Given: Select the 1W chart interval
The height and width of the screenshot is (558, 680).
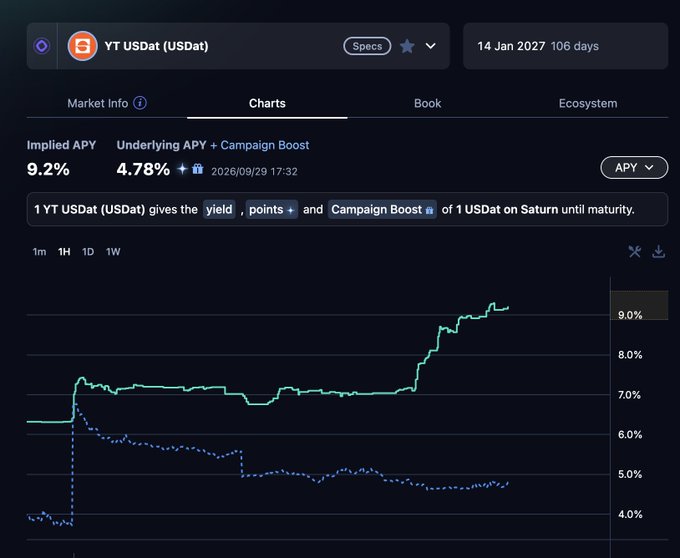Looking at the screenshot, I should 113,252.
